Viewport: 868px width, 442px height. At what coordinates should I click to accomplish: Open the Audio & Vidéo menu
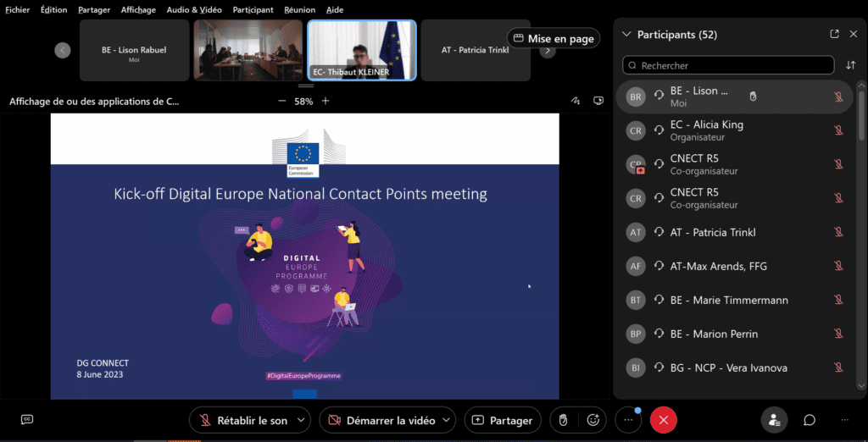coord(194,10)
